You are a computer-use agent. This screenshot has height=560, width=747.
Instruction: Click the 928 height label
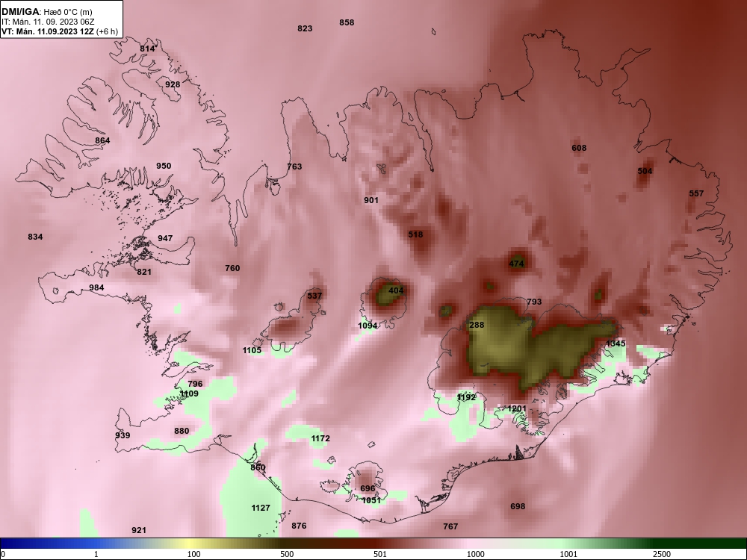[173, 85]
